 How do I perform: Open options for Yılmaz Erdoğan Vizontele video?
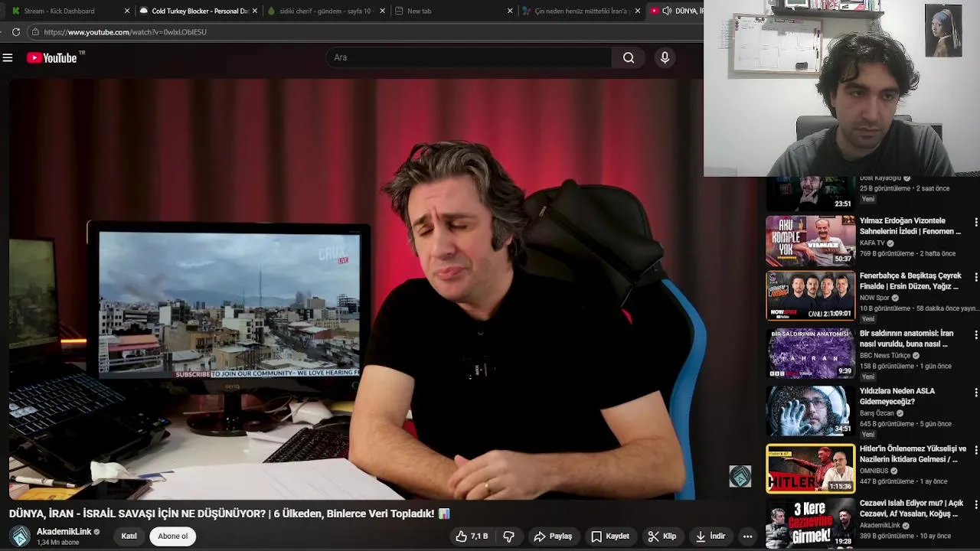tap(975, 222)
